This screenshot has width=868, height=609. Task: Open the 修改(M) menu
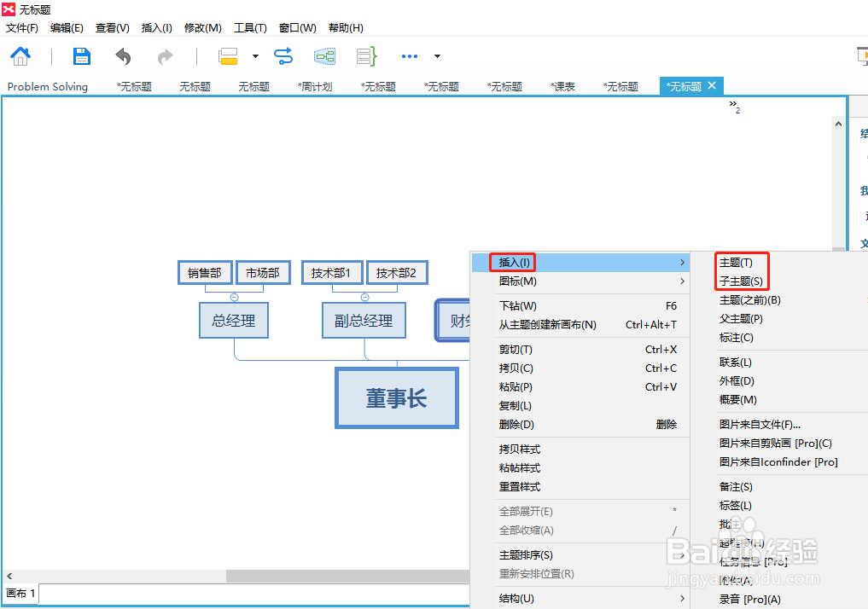[x=203, y=27]
